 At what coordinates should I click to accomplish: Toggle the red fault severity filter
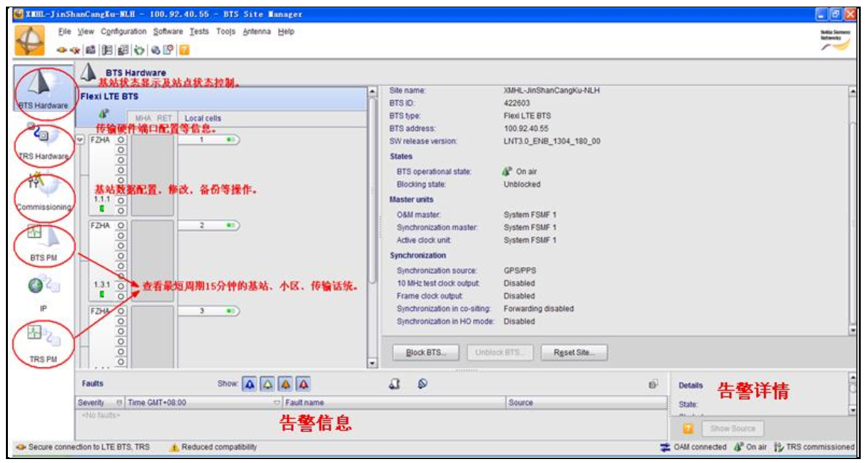click(x=304, y=384)
